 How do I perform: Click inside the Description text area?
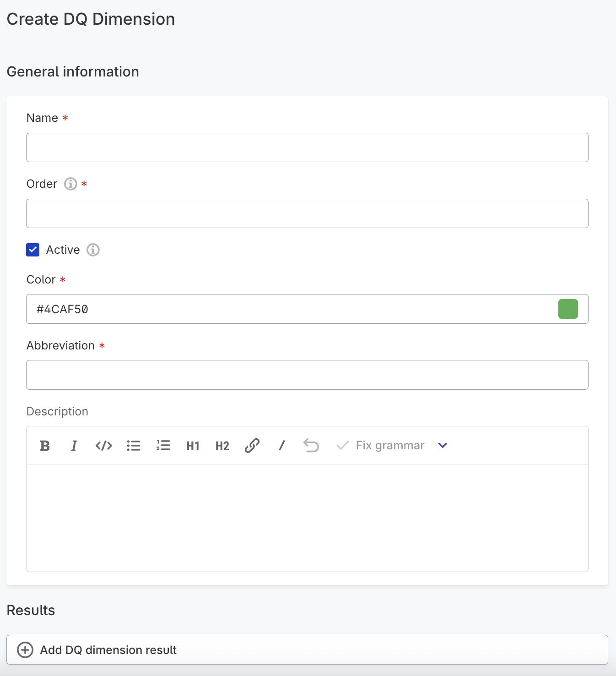(307, 518)
